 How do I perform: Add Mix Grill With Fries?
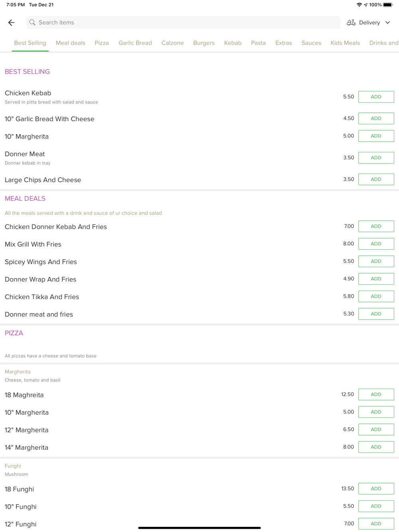(x=376, y=244)
